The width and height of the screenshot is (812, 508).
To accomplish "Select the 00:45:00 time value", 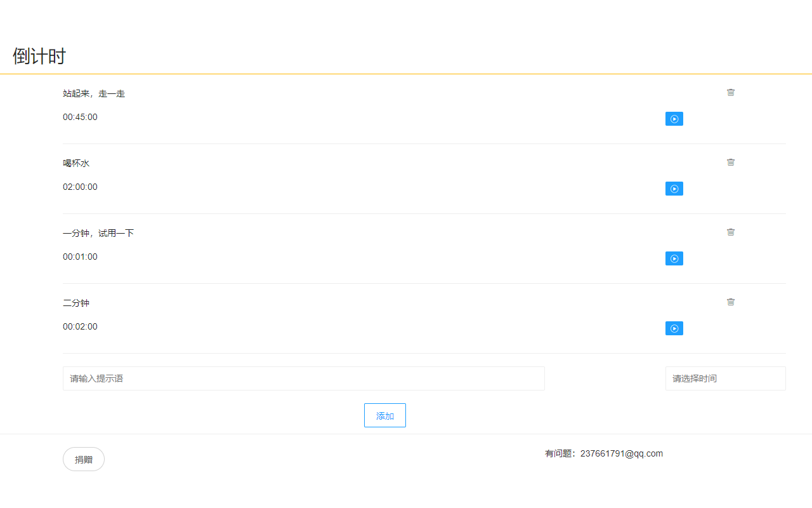I will pos(81,117).
